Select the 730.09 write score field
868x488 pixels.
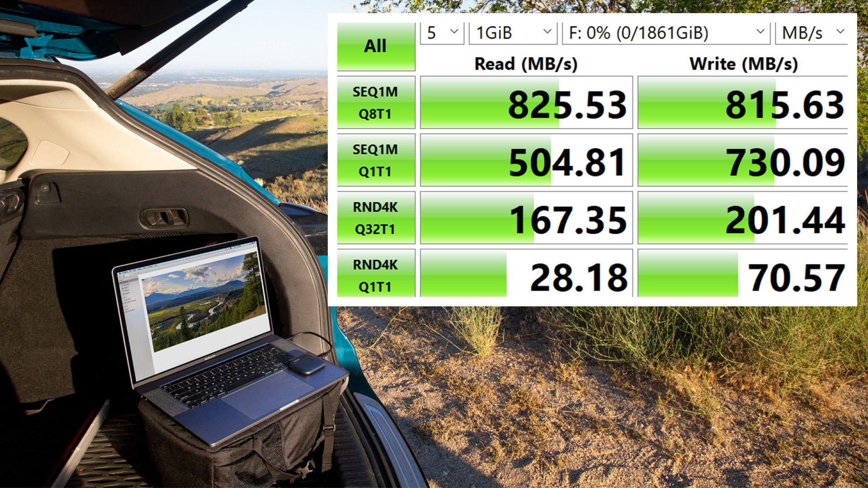point(742,160)
